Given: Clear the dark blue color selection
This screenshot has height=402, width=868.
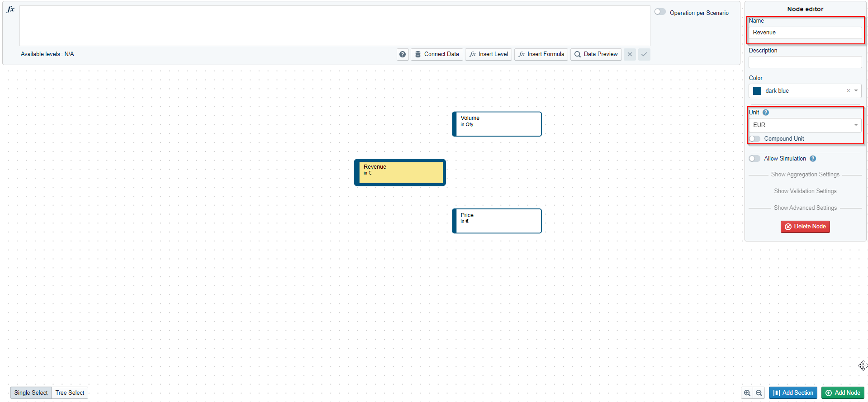Looking at the screenshot, I should click(848, 91).
